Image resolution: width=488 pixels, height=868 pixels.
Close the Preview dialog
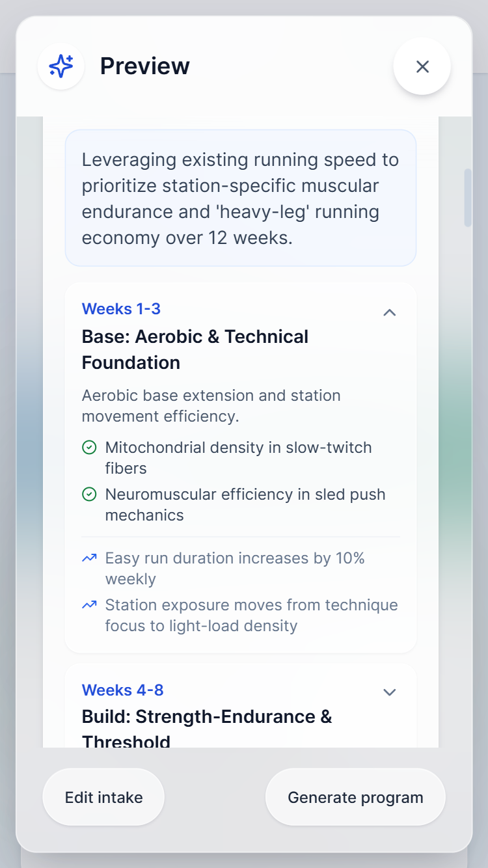[422, 66]
